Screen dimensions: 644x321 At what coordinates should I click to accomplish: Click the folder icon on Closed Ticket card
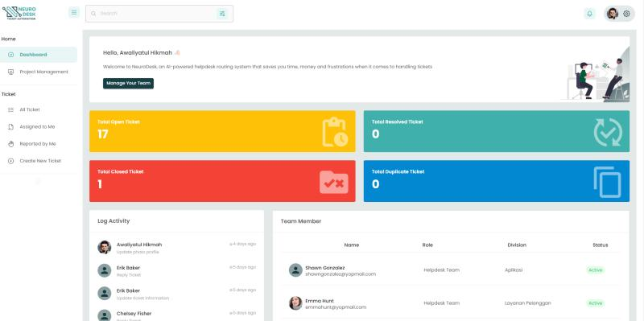[334, 183]
